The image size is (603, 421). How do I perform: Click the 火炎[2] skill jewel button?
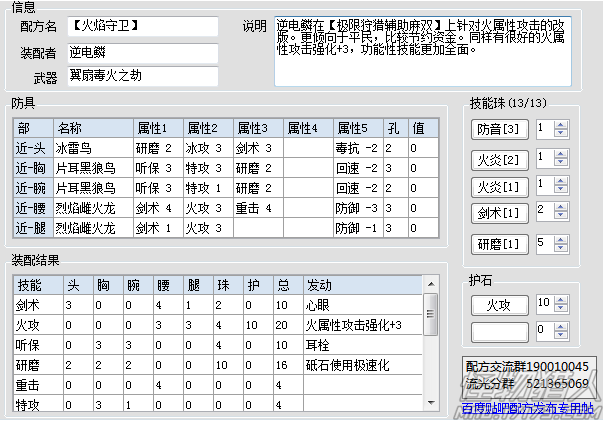497,158
